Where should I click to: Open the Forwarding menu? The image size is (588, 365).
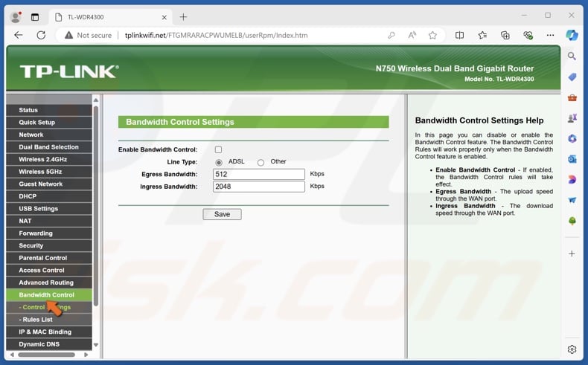[x=49, y=233]
